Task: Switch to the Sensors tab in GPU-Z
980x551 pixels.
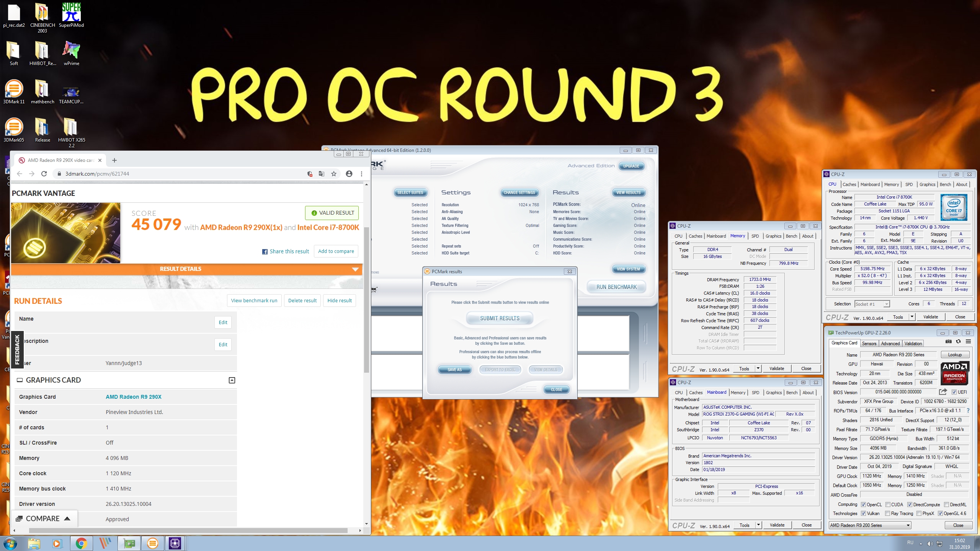Action: click(869, 344)
